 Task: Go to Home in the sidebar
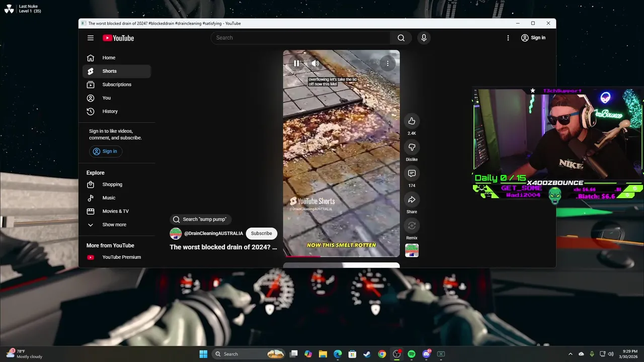(117, 58)
